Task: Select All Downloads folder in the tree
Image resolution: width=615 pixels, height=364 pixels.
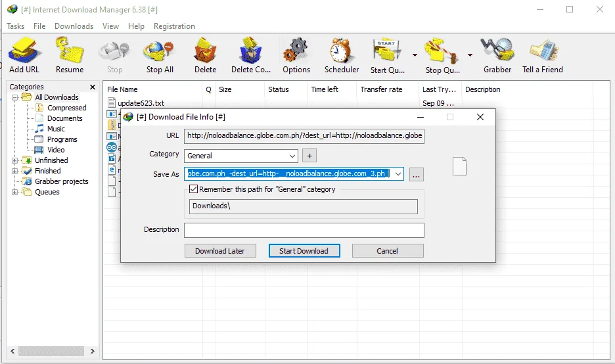Action: (57, 97)
